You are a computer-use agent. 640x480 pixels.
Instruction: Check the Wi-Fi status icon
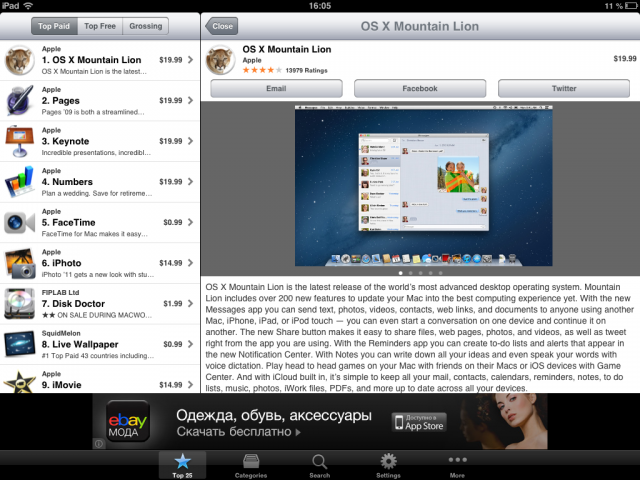(x=28, y=6)
